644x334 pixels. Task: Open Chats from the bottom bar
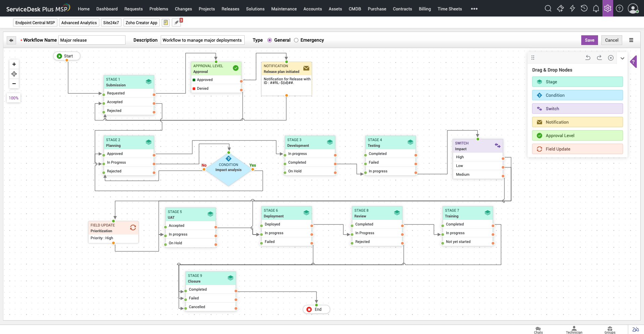538,329
